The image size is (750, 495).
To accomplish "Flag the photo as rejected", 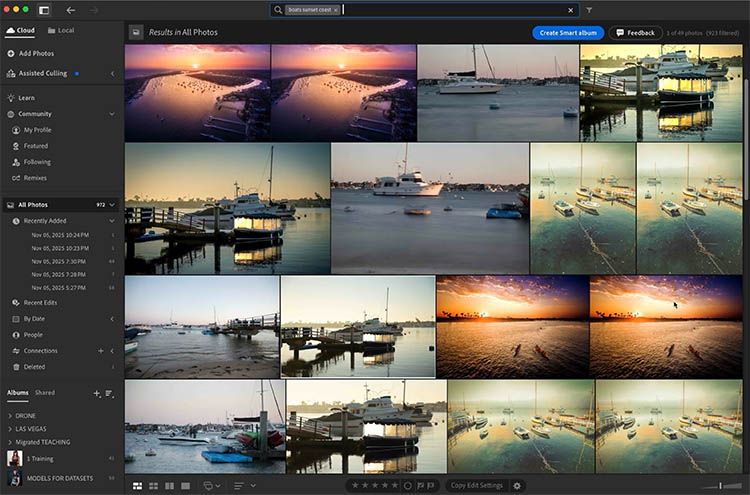I will [431, 485].
